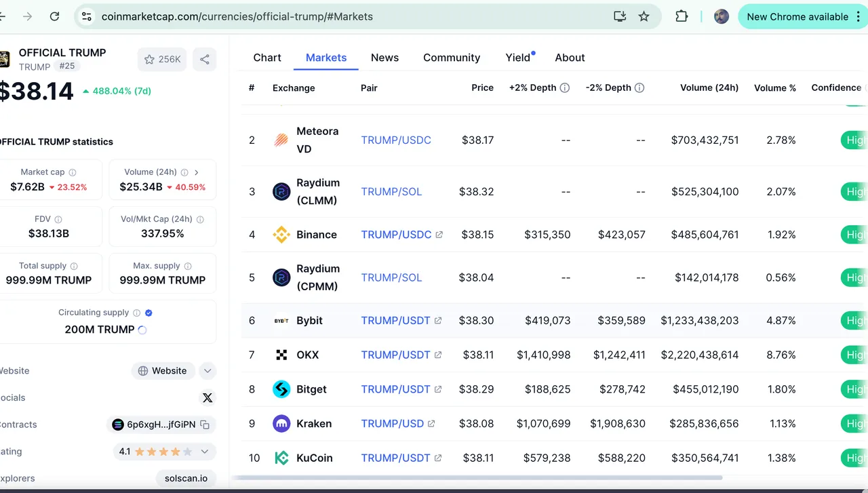Screen dimensions: 868x493
Task: Click the Max. supply info icon
Action: point(188,267)
